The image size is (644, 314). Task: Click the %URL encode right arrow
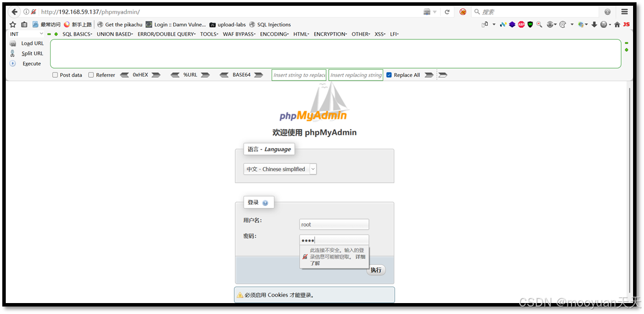point(205,75)
